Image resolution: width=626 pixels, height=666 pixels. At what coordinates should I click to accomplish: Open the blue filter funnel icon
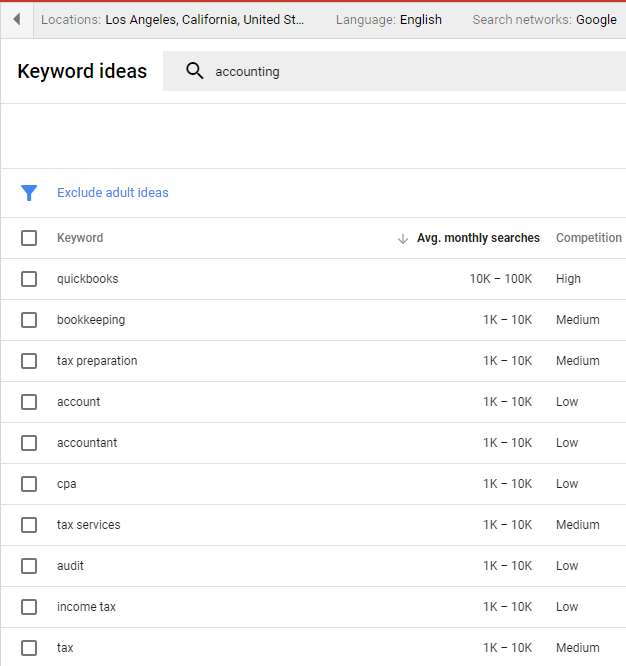click(29, 193)
